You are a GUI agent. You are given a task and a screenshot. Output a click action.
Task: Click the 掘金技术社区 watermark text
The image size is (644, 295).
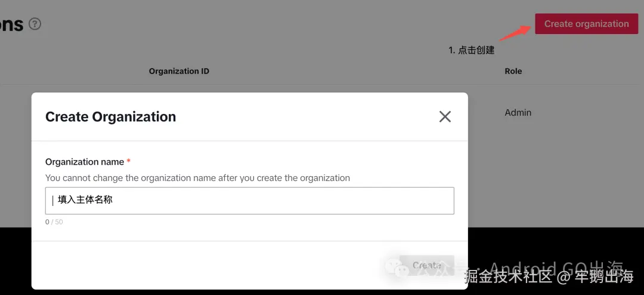(x=509, y=277)
